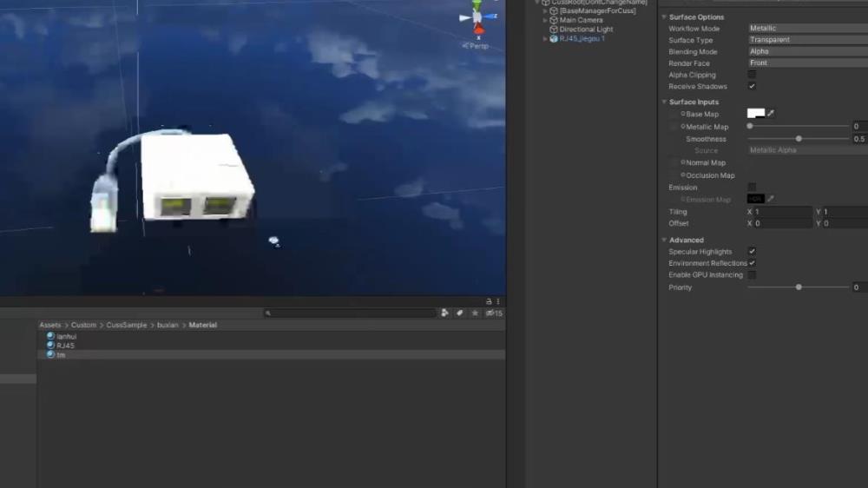Image resolution: width=868 pixels, height=488 pixels.
Task: Click the Offset X input field
Action: 783,223
